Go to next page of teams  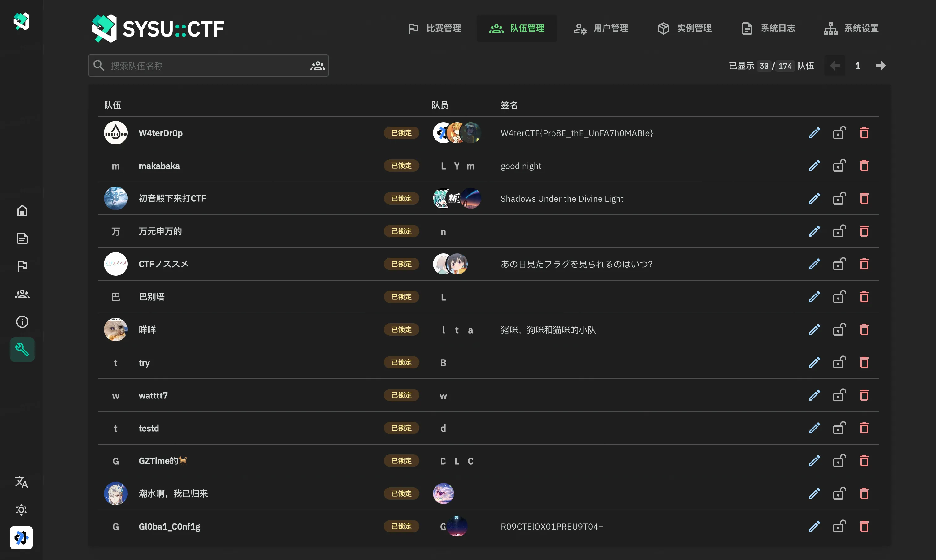tap(881, 65)
